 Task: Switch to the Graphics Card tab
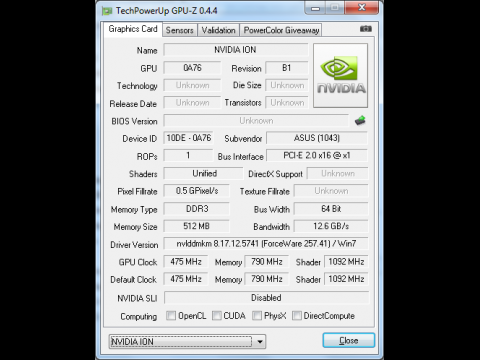(x=133, y=29)
